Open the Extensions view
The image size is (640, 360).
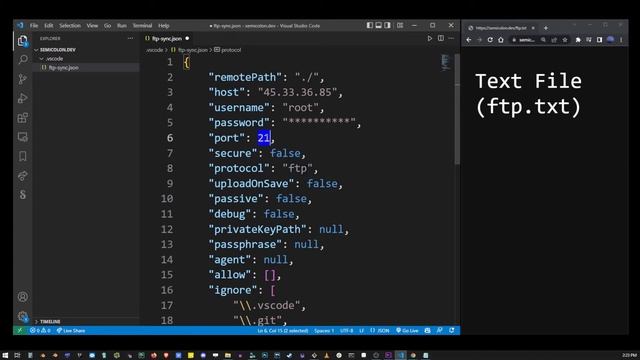coord(23,118)
